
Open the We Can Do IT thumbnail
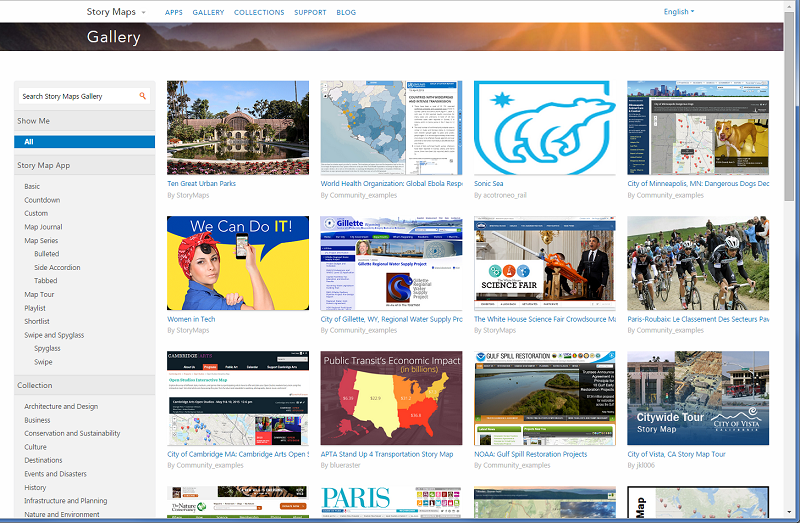pyautogui.click(x=238, y=263)
